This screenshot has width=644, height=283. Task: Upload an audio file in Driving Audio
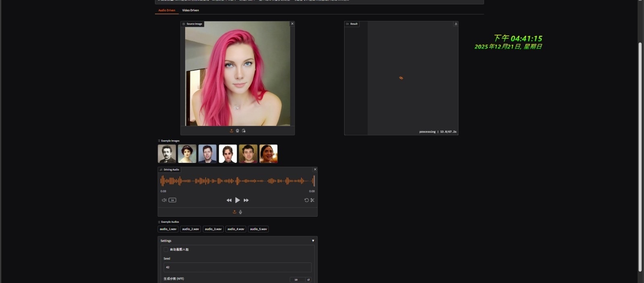pyautogui.click(x=235, y=212)
